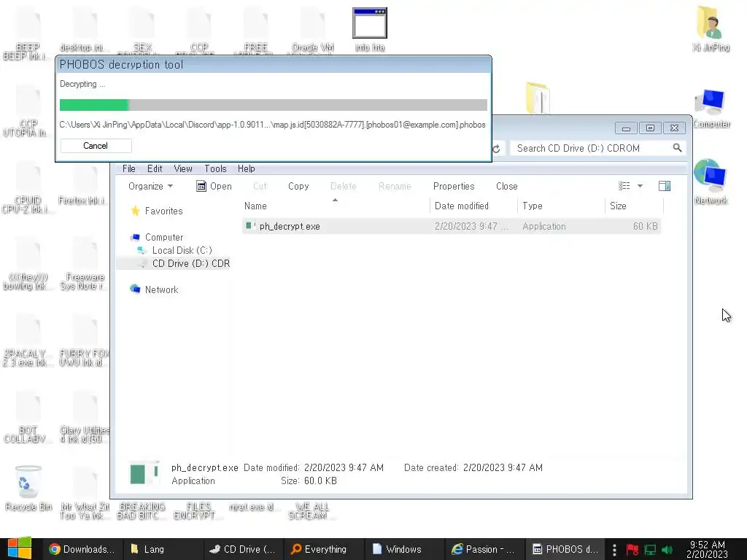Open the Help menu in Explorer

[247, 168]
